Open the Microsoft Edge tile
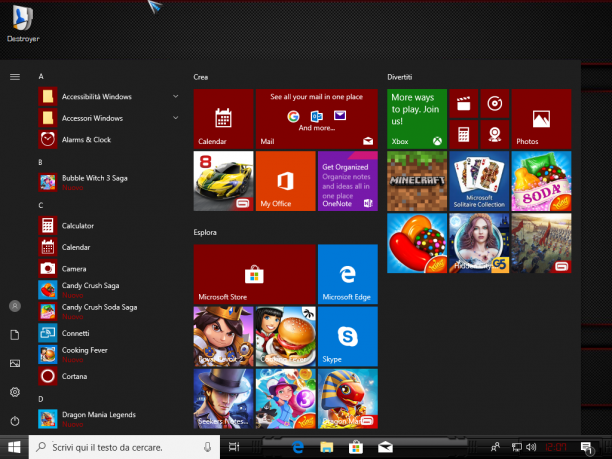The height and width of the screenshot is (459, 612). (348, 274)
